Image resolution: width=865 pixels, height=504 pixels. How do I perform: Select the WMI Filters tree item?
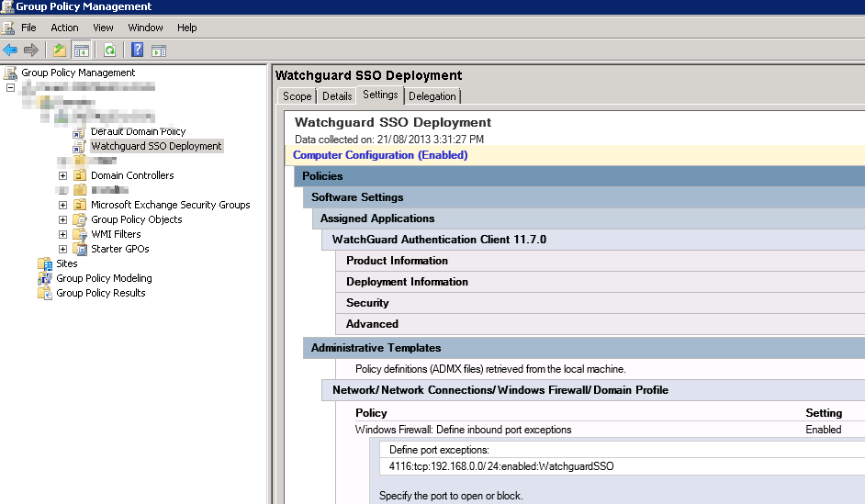116,234
